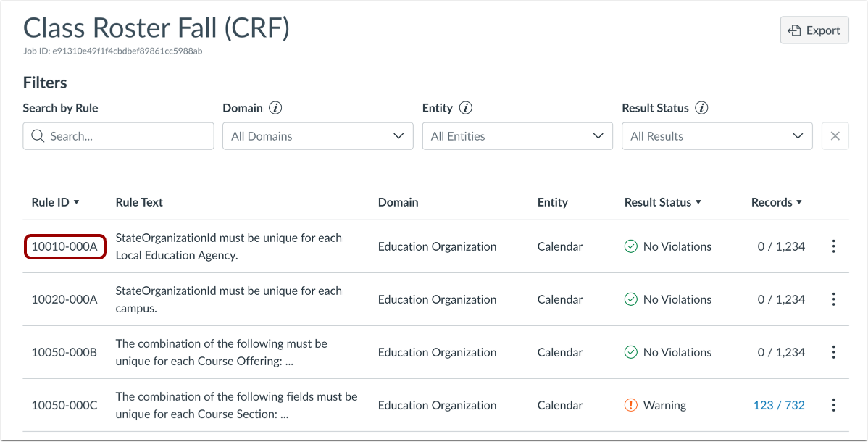Open options menu for rule 10010-000A

(834, 246)
